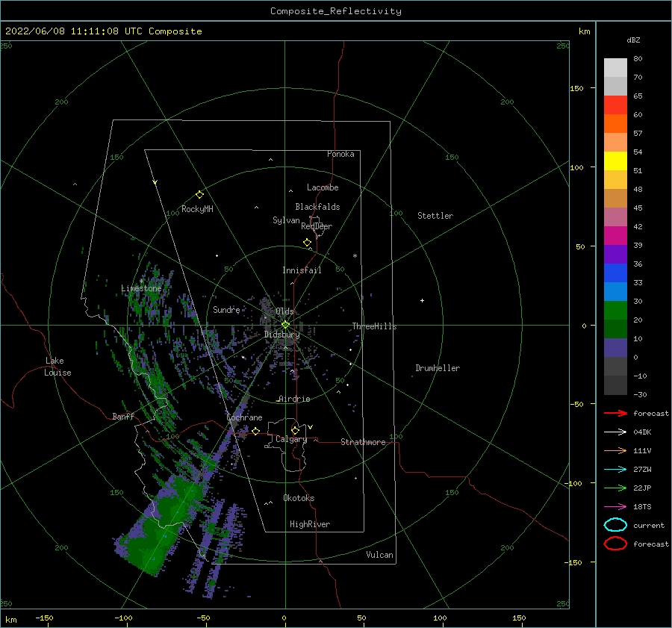
Task: Click the Sundre town label
Action: click(226, 309)
